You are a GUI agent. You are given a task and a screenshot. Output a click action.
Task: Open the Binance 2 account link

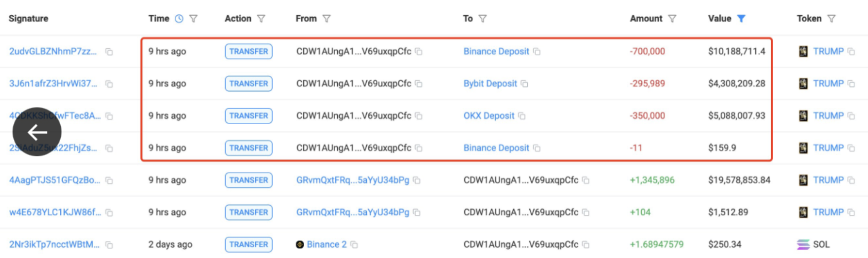[326, 245]
